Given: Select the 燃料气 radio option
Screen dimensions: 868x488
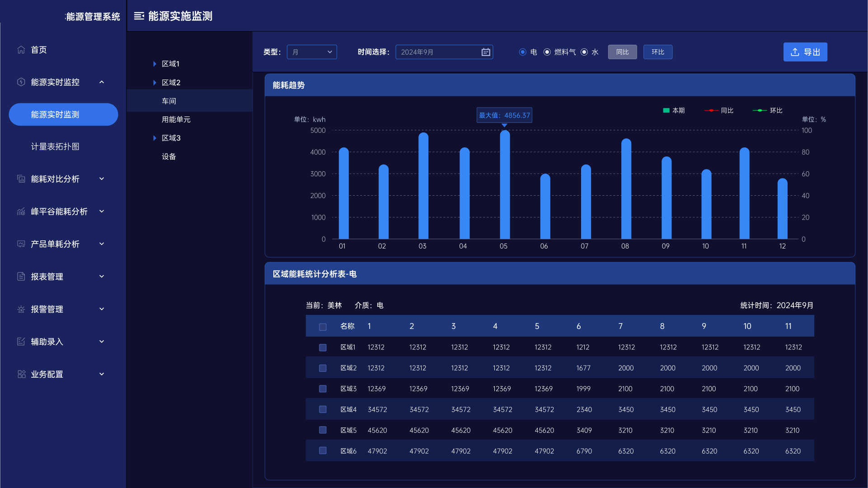Looking at the screenshot, I should [x=547, y=52].
